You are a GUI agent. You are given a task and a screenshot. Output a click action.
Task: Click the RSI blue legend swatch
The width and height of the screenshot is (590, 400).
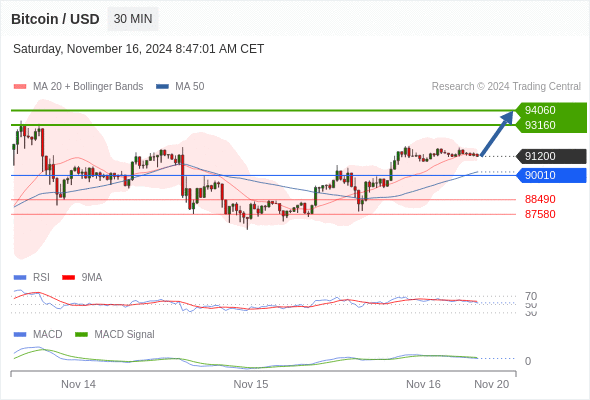[x=20, y=278]
